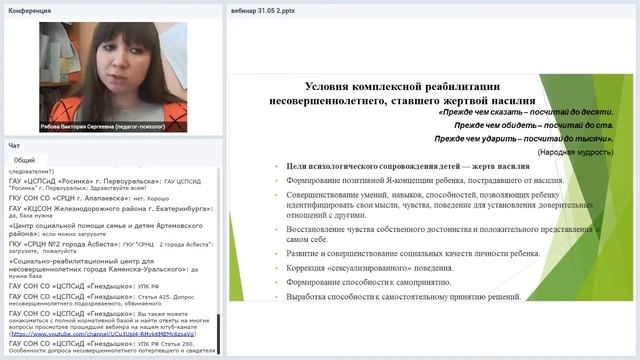640x360 pixels.
Task: Click the presenter webcam video
Action: click(113, 77)
